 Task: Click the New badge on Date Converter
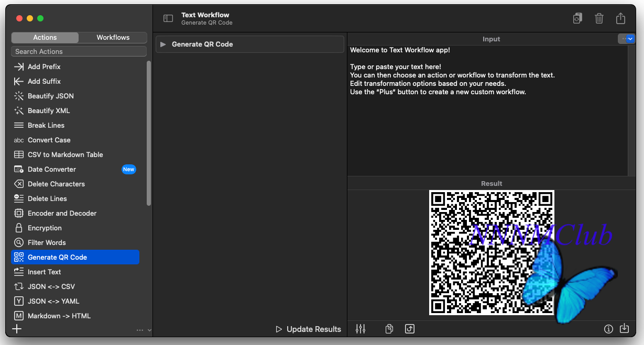129,169
